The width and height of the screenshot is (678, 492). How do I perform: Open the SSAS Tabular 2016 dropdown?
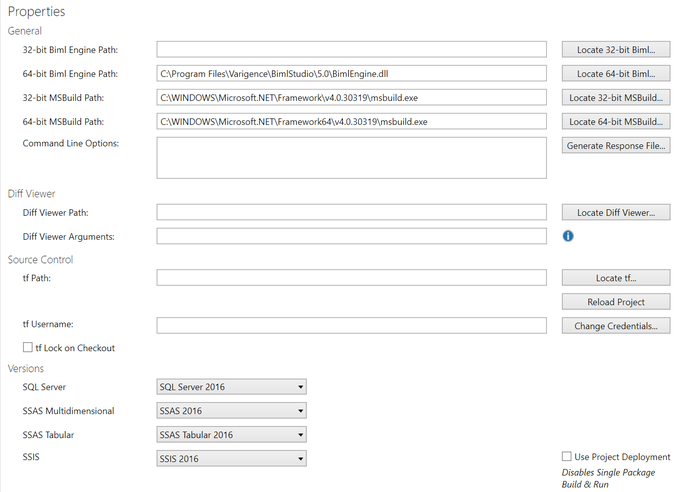coord(231,434)
